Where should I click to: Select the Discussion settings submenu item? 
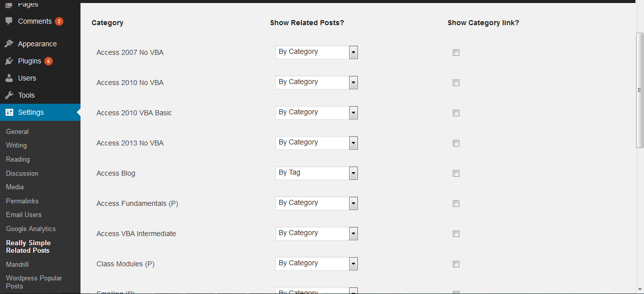tap(22, 173)
